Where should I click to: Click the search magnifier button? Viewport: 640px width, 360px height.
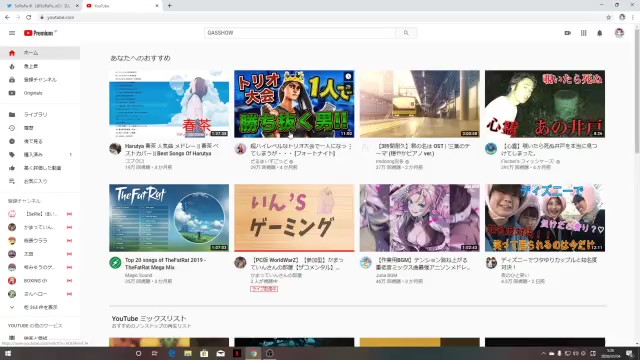406,33
